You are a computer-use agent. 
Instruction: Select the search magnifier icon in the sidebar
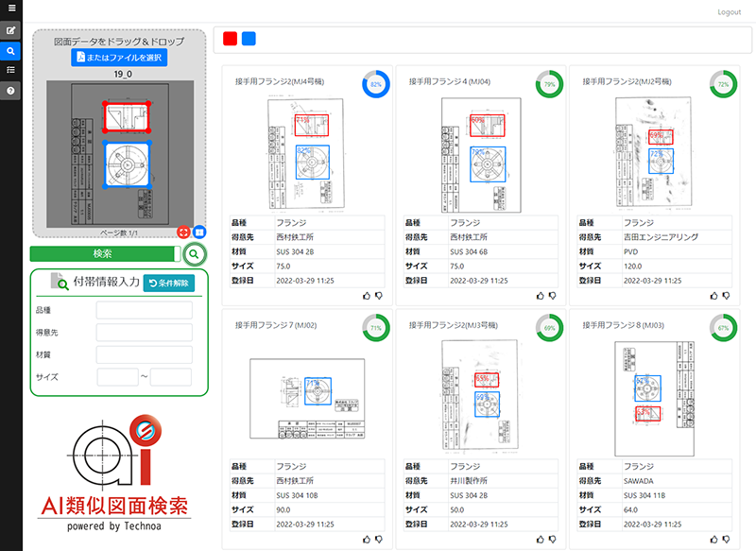point(10,51)
